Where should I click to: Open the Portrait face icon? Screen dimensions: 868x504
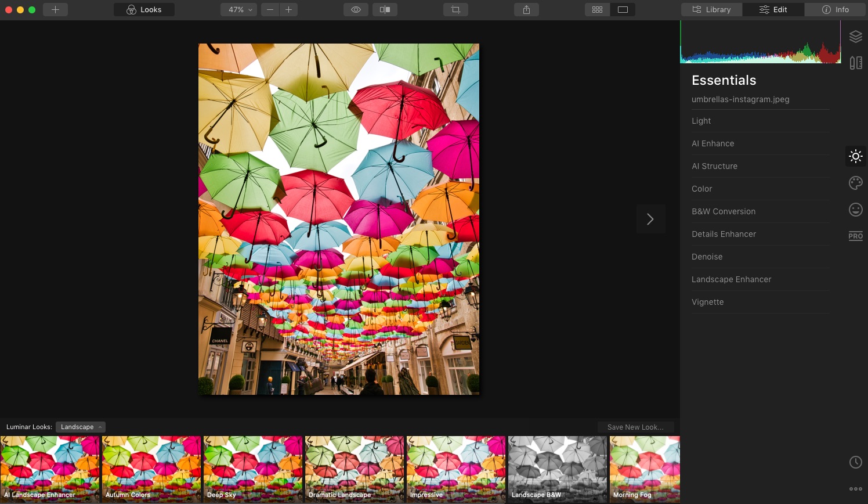[x=856, y=210]
